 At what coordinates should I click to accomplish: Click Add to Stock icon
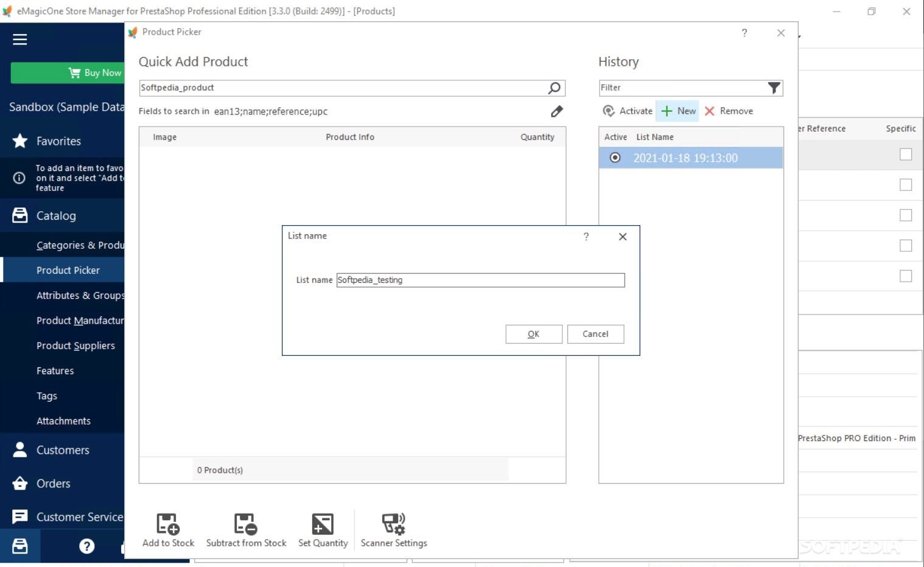(168, 530)
